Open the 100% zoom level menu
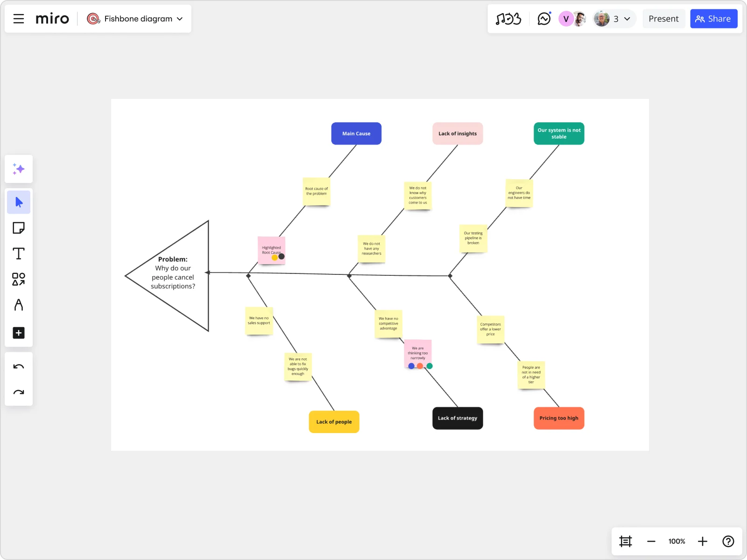Image resolution: width=747 pixels, height=560 pixels. [677, 541]
